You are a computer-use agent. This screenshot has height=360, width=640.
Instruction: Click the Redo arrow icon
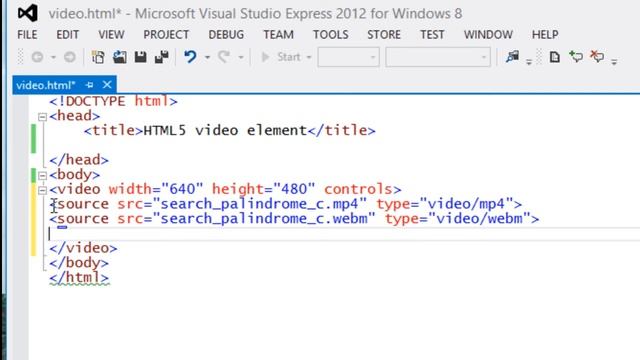pos(224,57)
